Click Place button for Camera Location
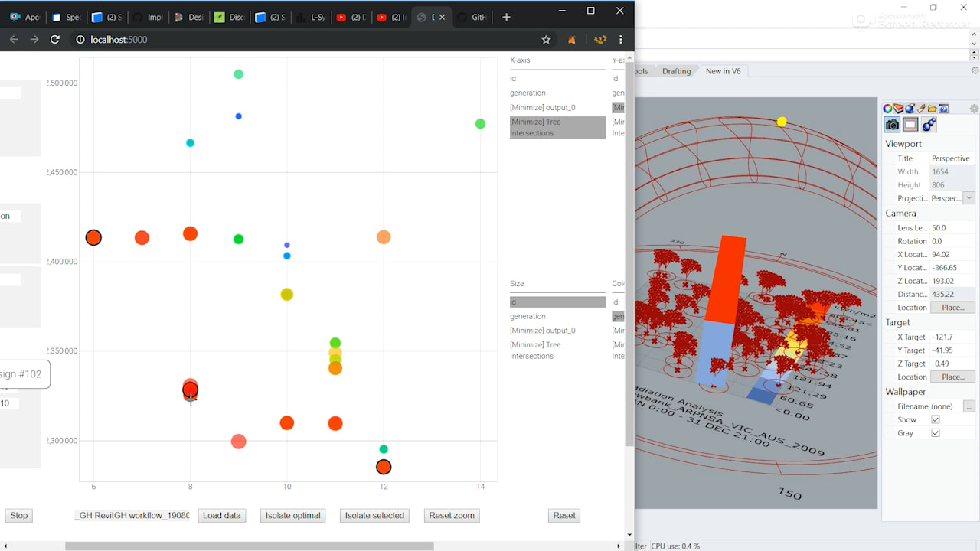The height and width of the screenshot is (551, 980). [952, 308]
